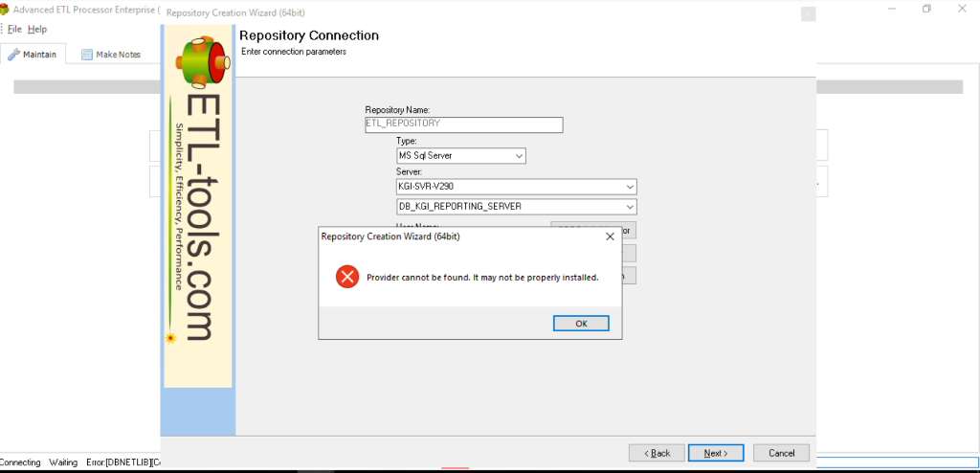Click the ETL-tools.com logo icon
Viewport: 980px width, 473px height.
coord(203,61)
